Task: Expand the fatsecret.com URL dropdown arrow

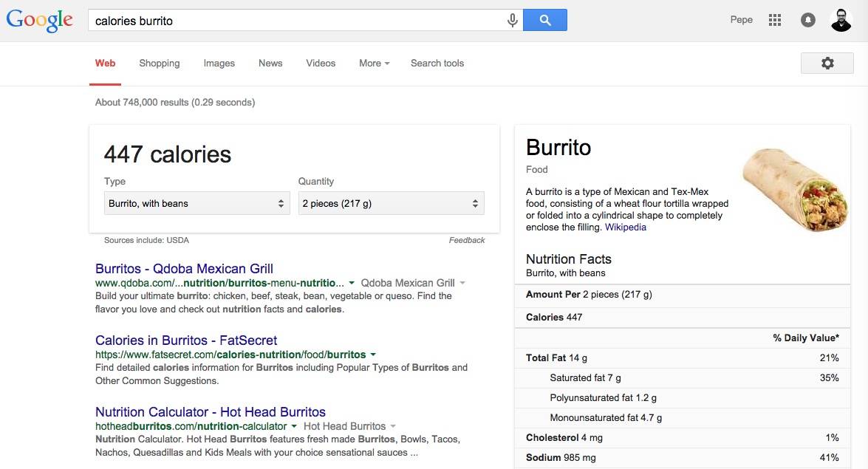Action: tap(373, 355)
